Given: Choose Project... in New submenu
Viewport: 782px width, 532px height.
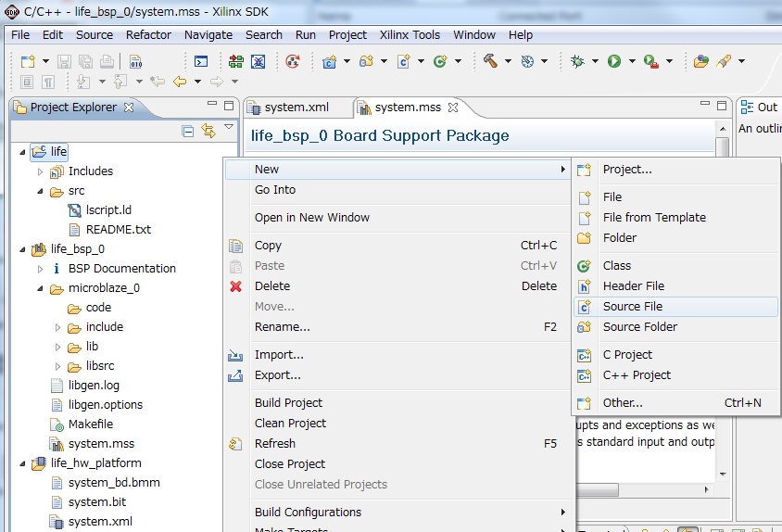Looking at the screenshot, I should tap(675, 170).
